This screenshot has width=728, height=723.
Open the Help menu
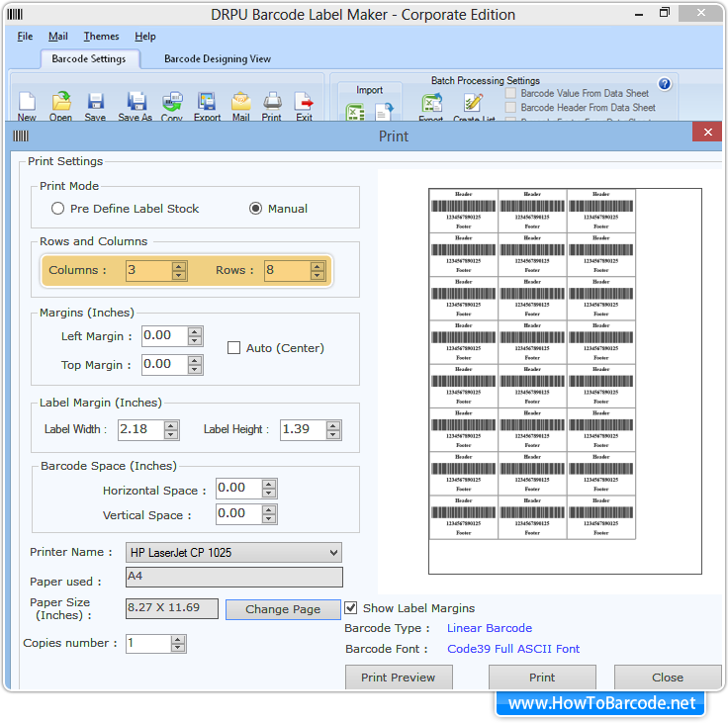tap(145, 37)
